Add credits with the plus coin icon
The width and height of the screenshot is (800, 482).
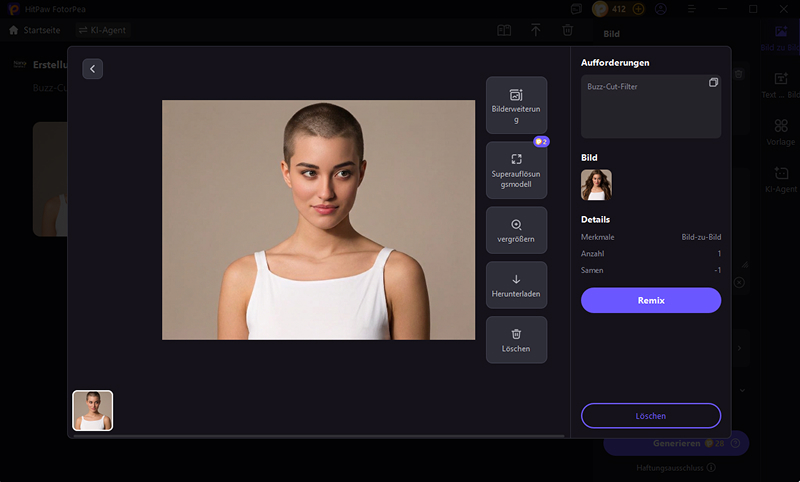(x=638, y=9)
